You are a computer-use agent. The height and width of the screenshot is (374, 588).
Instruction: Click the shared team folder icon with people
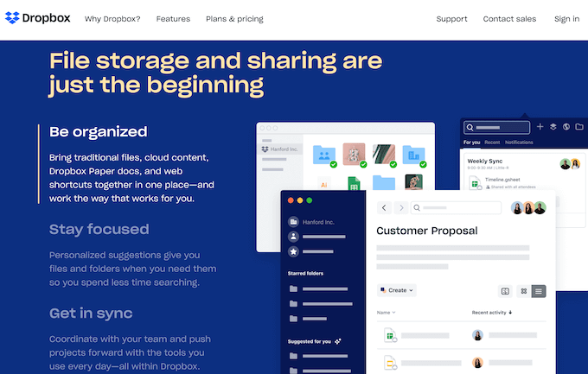point(324,155)
